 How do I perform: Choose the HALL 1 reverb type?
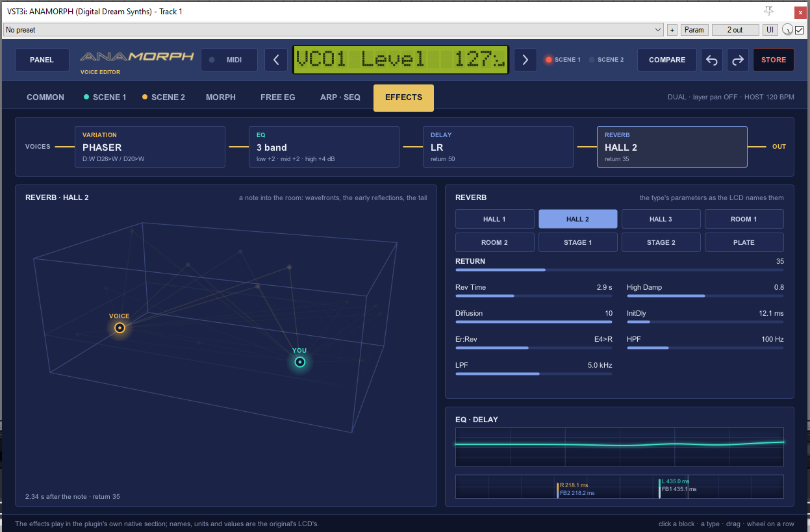point(495,219)
